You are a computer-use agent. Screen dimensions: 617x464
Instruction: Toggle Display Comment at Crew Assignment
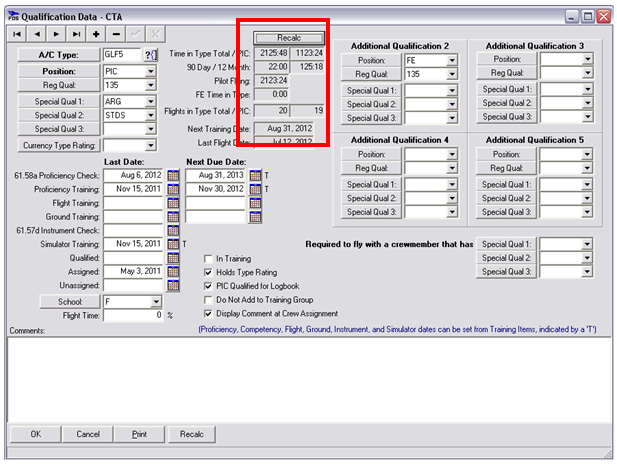pyautogui.click(x=208, y=314)
